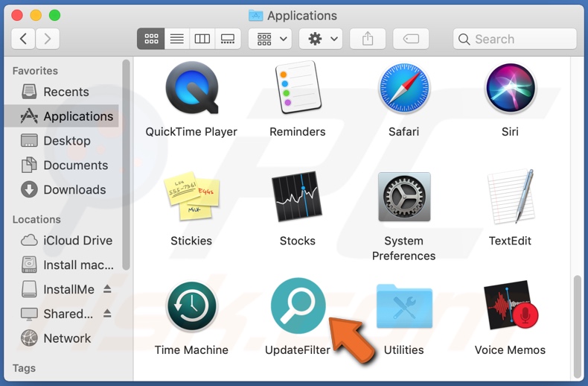
Task: Open the Action gear dropdown menu
Action: [321, 39]
